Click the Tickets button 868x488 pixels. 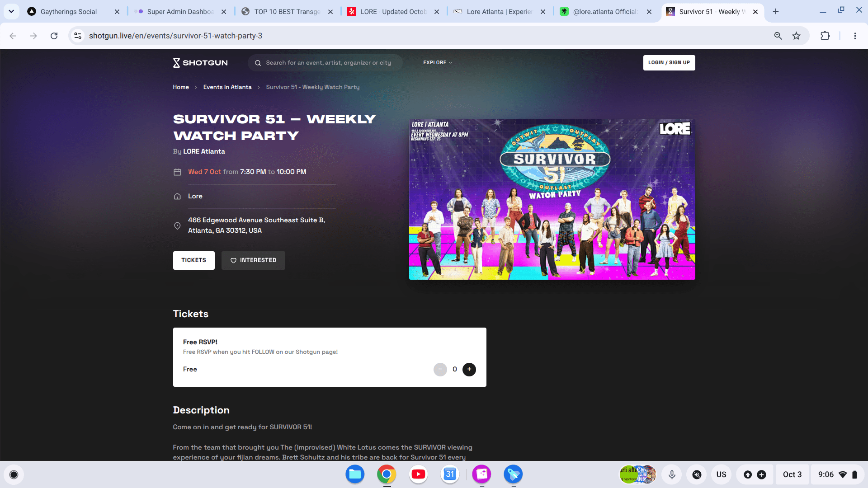pyautogui.click(x=193, y=260)
